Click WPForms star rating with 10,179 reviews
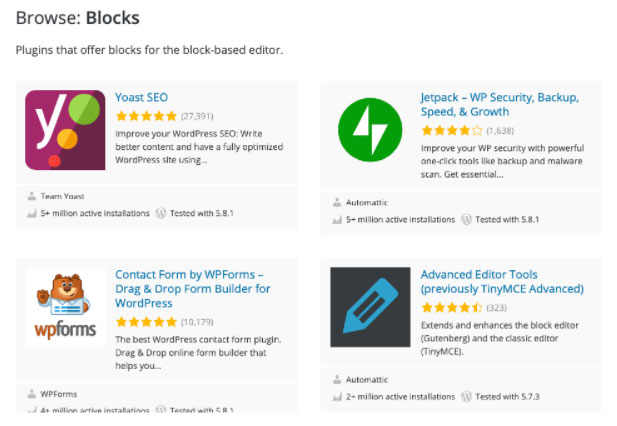This screenshot has width=617, height=426. point(146,322)
